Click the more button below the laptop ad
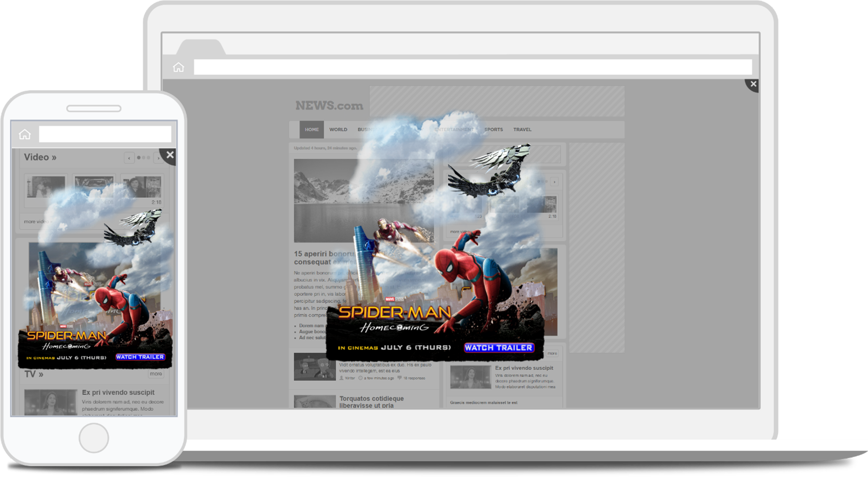The image size is (868, 477). (x=552, y=353)
